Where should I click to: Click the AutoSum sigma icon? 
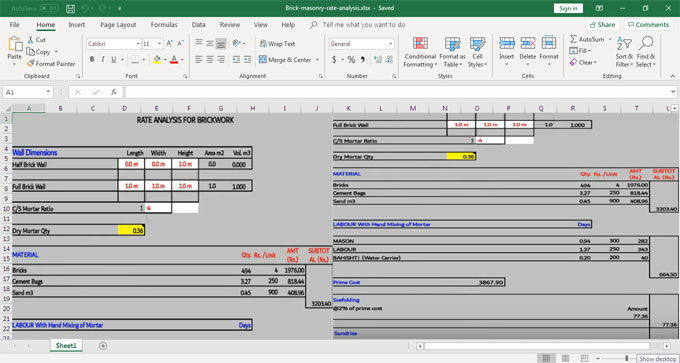[574, 39]
